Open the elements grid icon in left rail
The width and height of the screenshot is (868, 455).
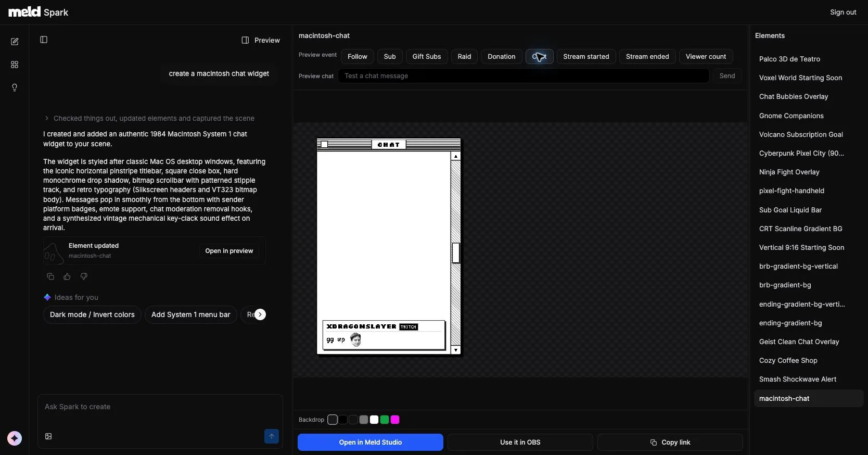[x=15, y=65]
